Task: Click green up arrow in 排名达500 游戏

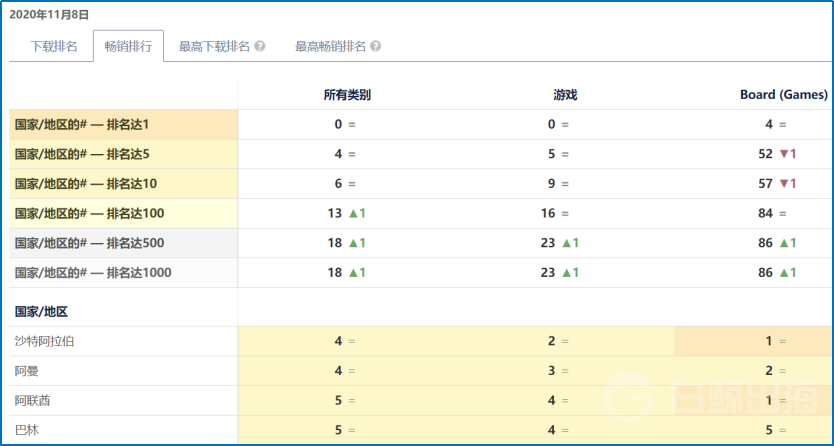Action: [x=565, y=243]
